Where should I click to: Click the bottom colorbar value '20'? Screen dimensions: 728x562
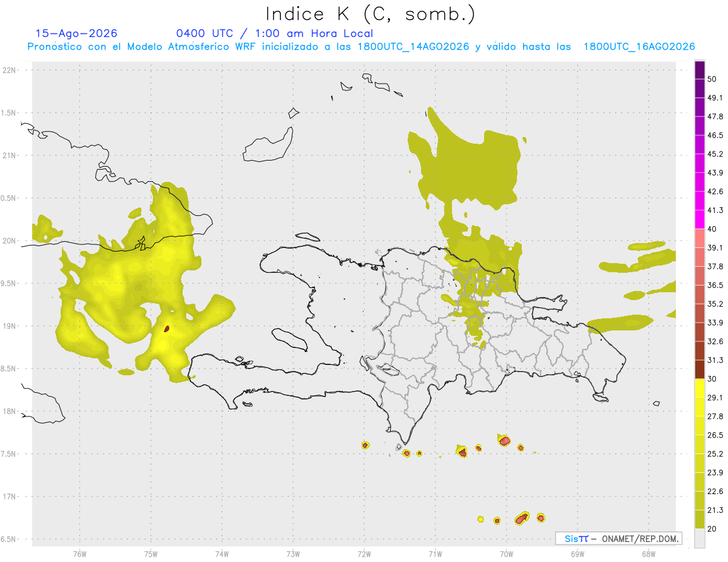coord(712,529)
